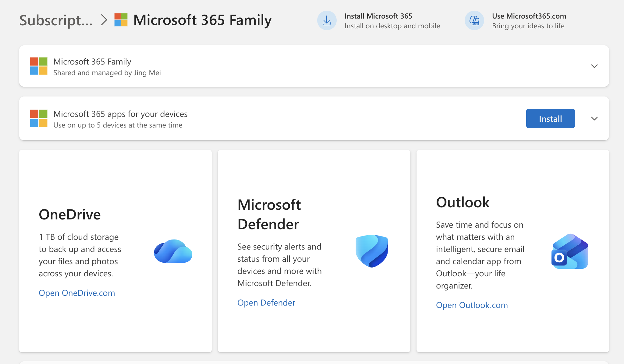
Task: Click the Use Microsoft365.com header text
Action: [x=529, y=16]
